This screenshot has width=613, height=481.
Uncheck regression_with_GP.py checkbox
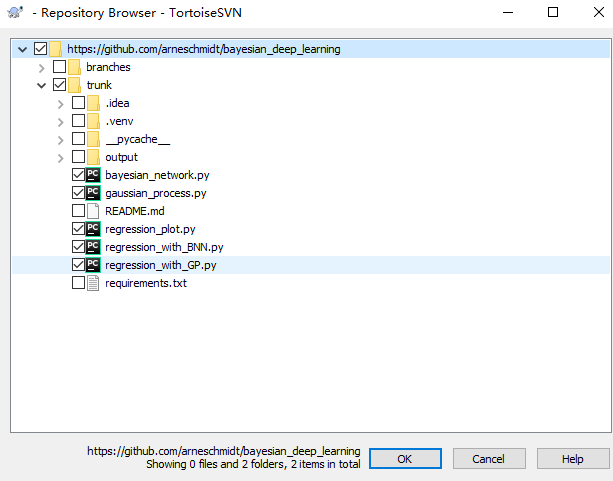(x=79, y=265)
